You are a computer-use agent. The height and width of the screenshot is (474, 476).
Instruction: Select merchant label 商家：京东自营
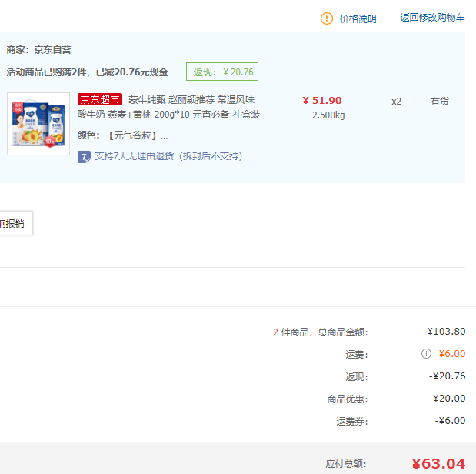click(x=39, y=50)
